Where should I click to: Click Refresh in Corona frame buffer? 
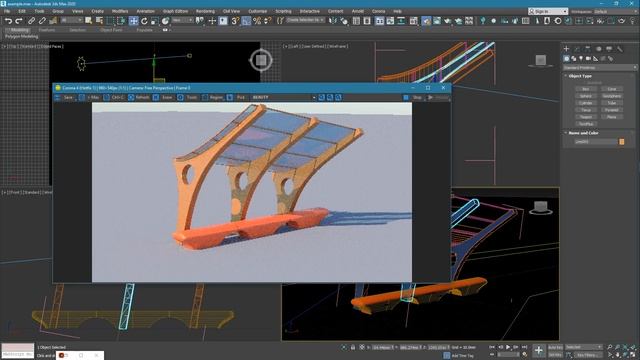pos(139,98)
